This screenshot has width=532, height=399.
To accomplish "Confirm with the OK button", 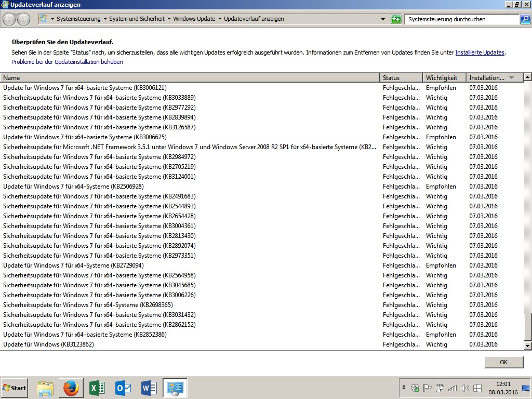I will tap(503, 362).
